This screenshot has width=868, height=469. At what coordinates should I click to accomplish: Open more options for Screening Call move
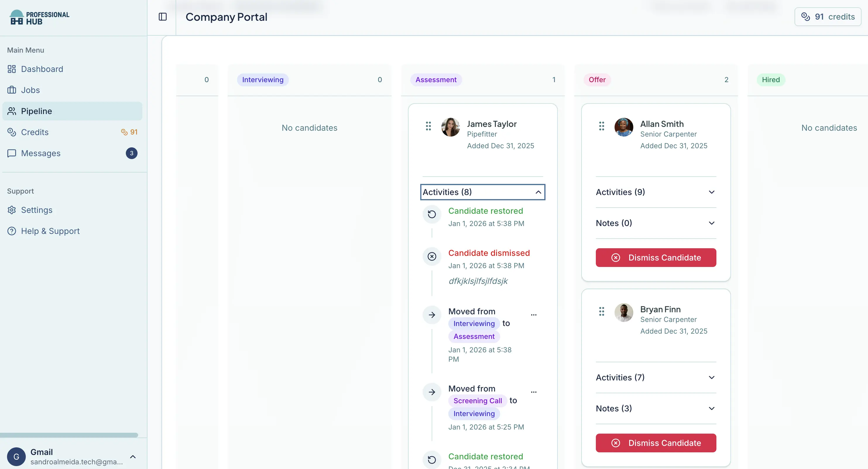pos(534,392)
